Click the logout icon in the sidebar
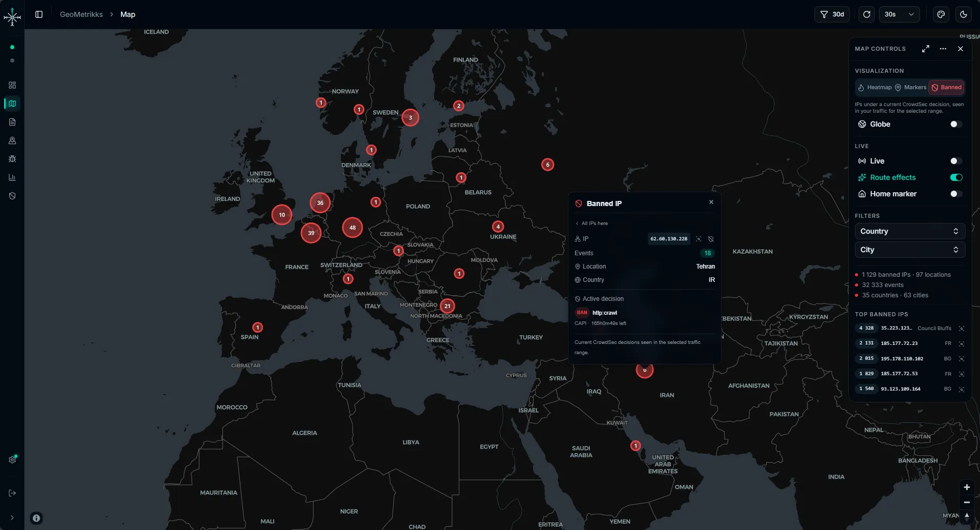980x530 pixels. click(12, 493)
